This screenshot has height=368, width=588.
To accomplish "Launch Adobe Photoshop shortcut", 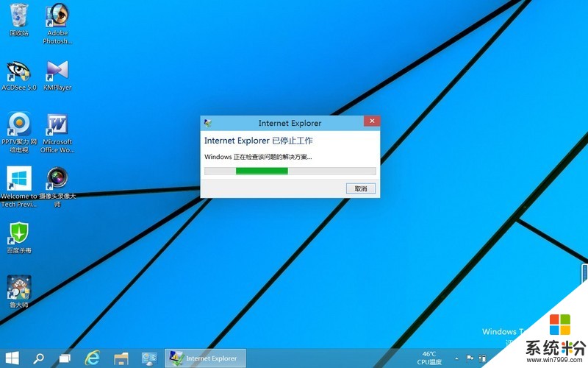I will (x=57, y=24).
